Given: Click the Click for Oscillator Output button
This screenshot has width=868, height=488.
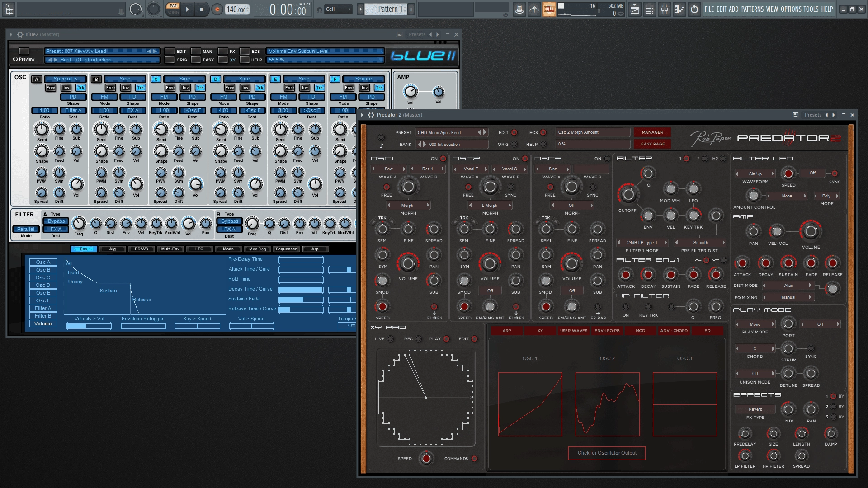Looking at the screenshot, I should pos(607,453).
